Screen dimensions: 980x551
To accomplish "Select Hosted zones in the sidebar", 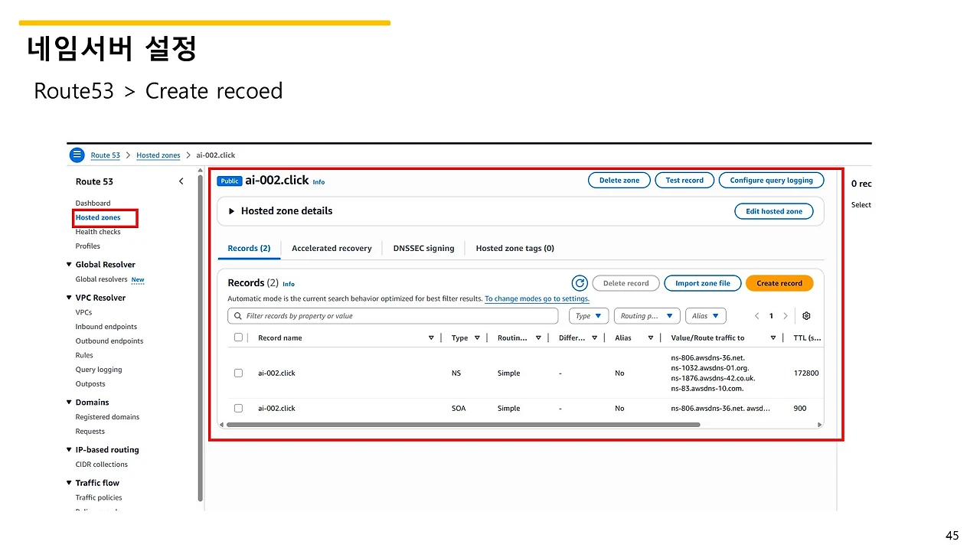I will click(98, 217).
